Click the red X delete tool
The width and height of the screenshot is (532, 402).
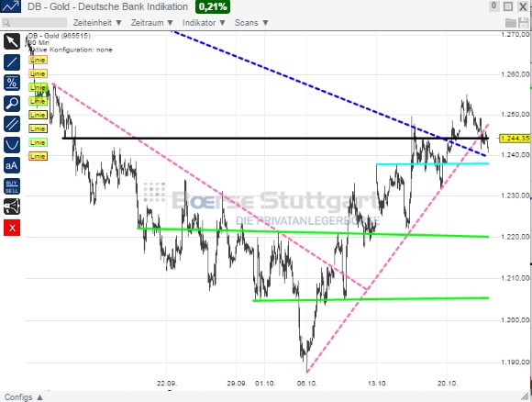(12, 228)
